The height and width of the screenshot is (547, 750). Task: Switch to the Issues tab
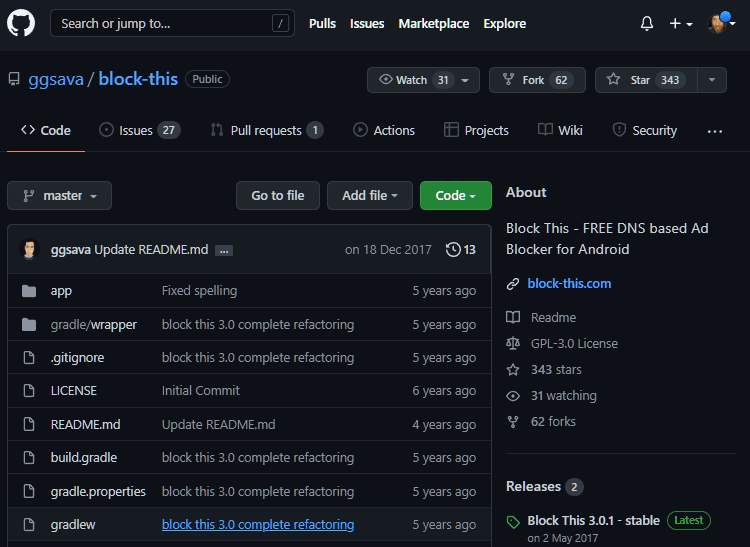(140, 130)
